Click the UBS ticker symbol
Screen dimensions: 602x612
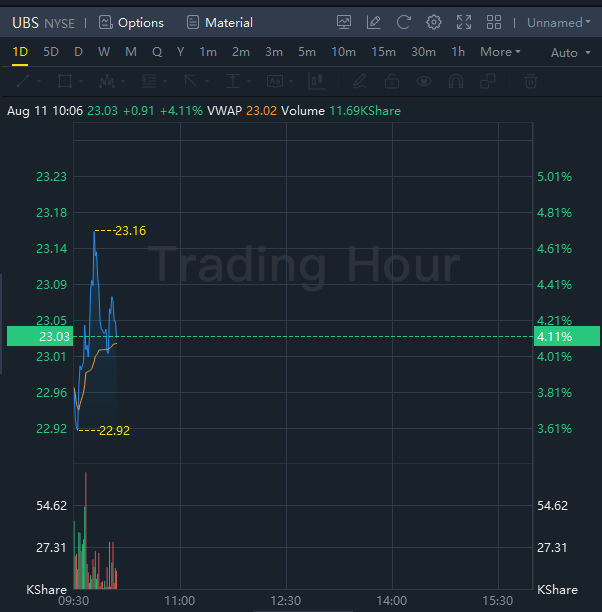pyautogui.click(x=25, y=23)
